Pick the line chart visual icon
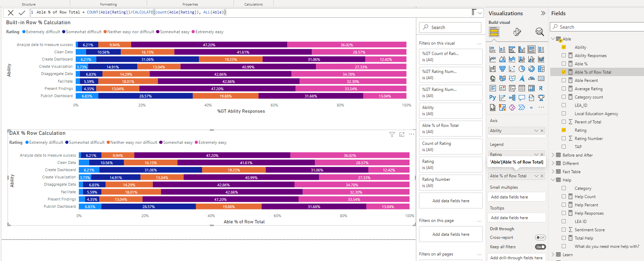The width and height of the screenshot is (644, 261). tap(493, 59)
